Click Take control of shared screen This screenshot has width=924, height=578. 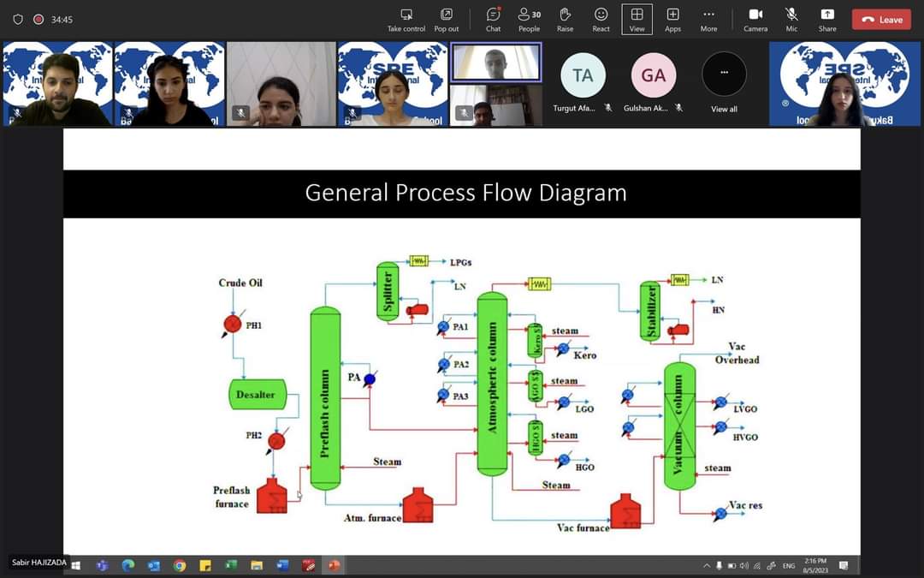click(x=406, y=20)
